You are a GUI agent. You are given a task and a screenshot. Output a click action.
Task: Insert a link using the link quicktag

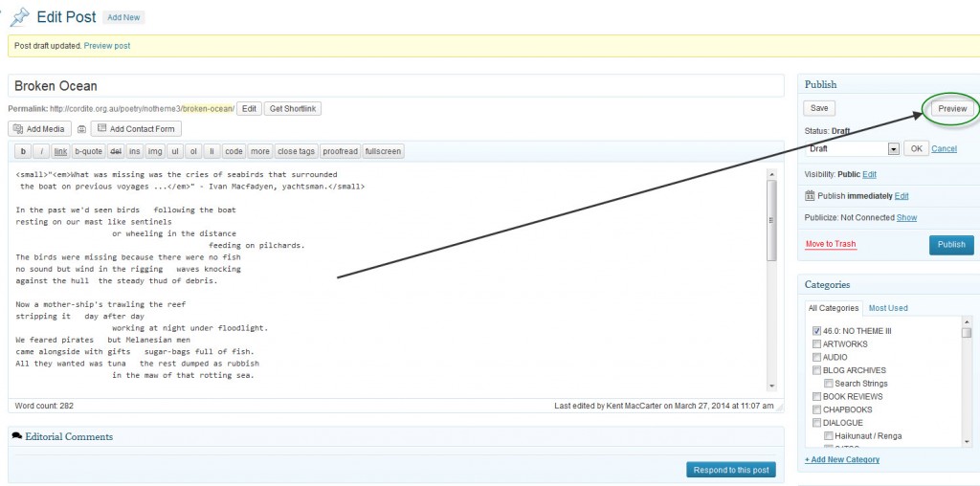point(60,151)
